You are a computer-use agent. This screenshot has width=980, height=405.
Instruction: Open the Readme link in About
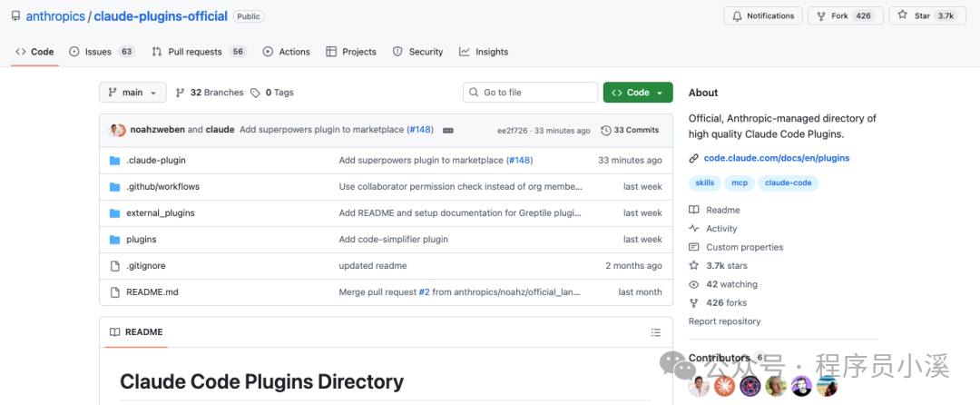click(714, 210)
